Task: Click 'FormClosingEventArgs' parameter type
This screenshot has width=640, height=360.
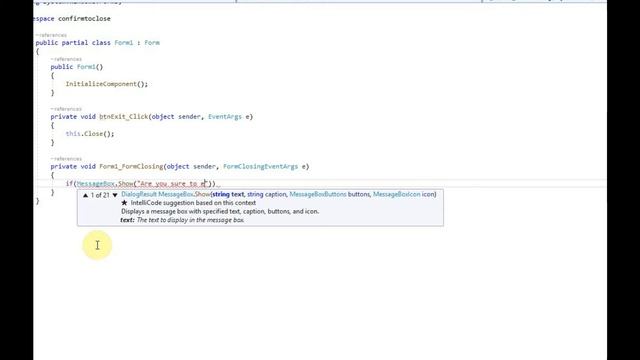Action: pyautogui.click(x=260, y=167)
